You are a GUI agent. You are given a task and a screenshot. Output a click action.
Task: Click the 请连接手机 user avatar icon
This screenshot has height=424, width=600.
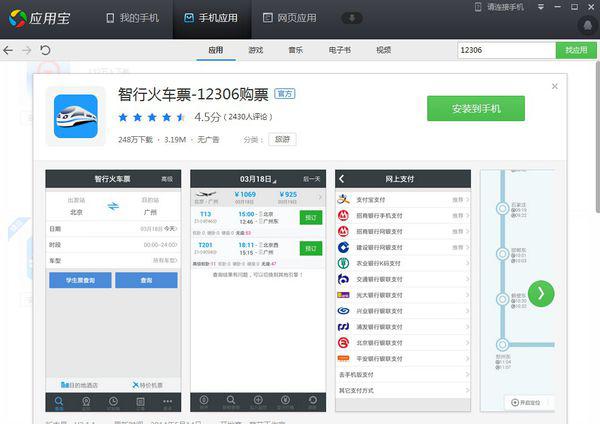[x=477, y=8]
